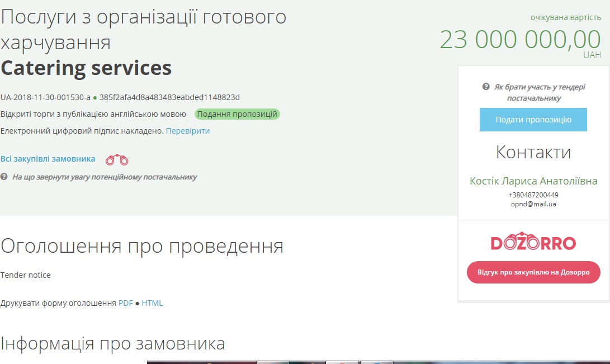This screenshot has height=364, width=610.
Task: Click green dot separator after tender ID
Action: tap(95, 98)
